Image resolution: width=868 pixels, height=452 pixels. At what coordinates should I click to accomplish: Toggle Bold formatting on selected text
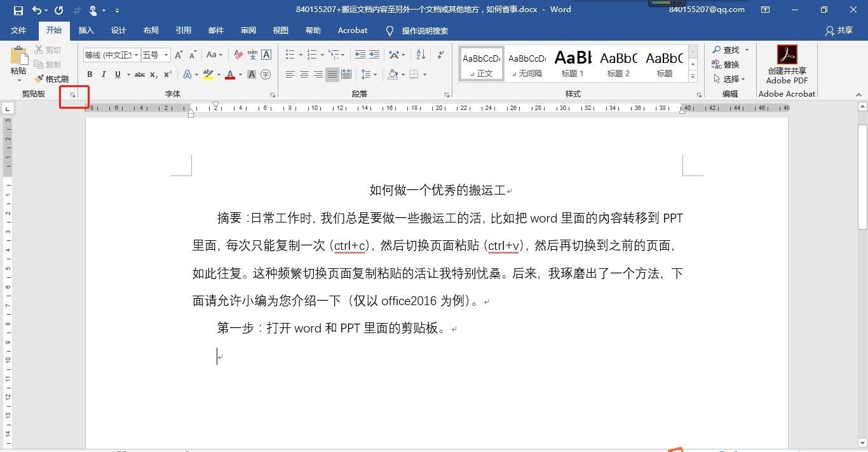coord(90,74)
